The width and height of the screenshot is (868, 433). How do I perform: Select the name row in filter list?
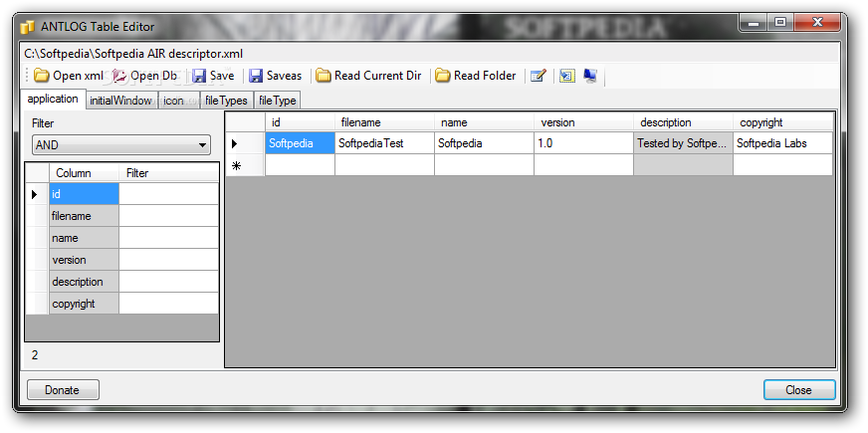pos(84,238)
